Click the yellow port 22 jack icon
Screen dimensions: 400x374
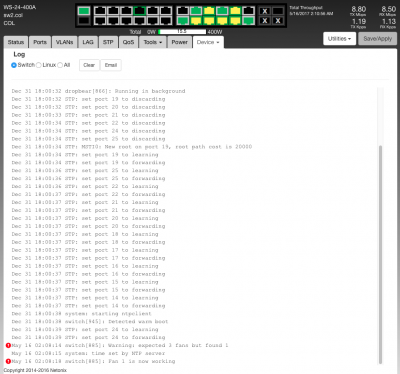(235, 21)
